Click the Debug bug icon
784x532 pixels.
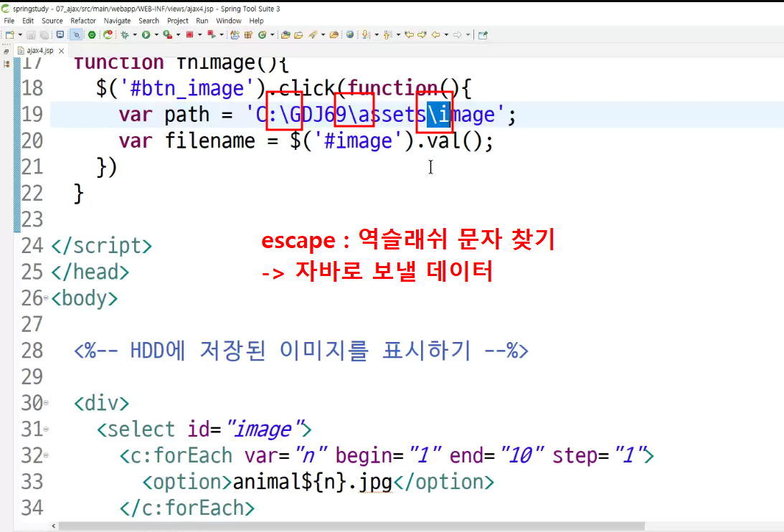(125, 35)
